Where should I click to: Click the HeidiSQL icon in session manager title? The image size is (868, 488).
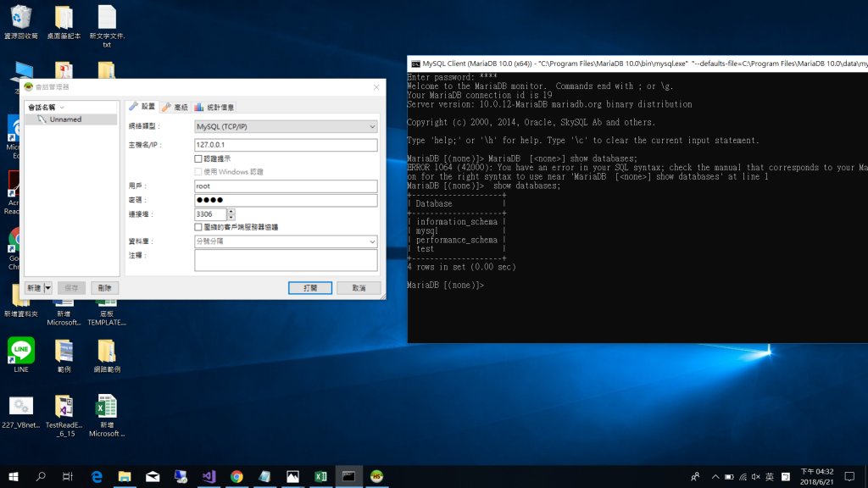pos(29,87)
